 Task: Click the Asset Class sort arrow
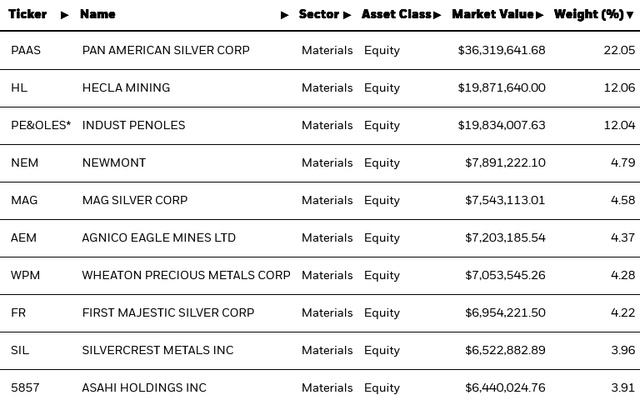[438, 15]
